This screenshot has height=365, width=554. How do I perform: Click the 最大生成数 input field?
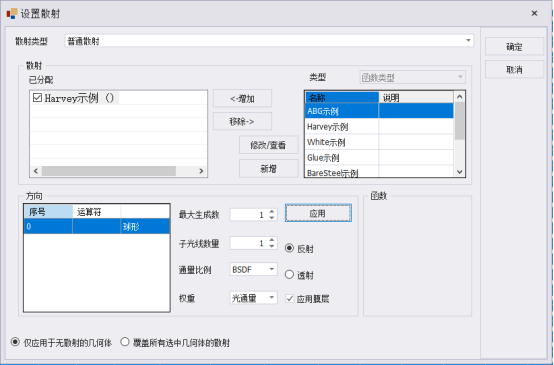(249, 214)
